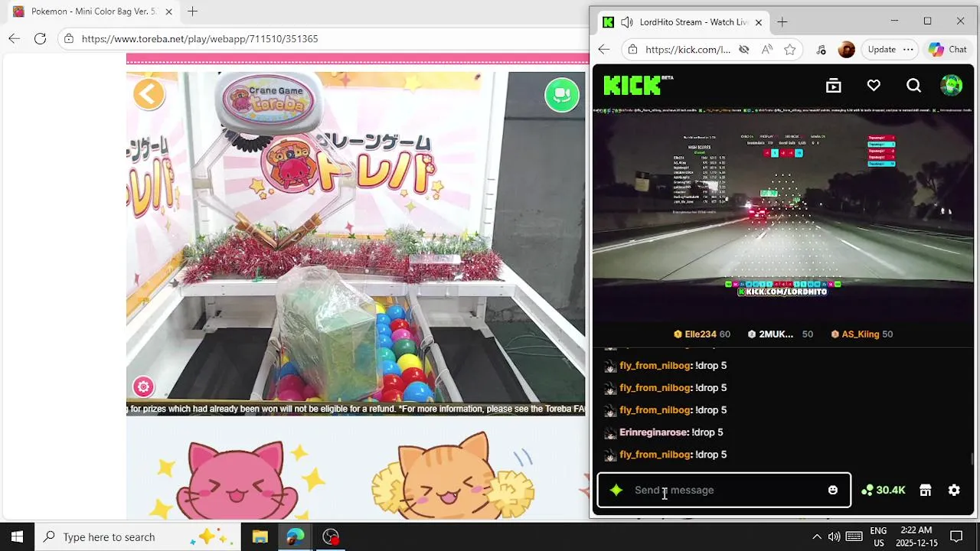Open the Windows Start menu
The height and width of the screenshot is (551, 980).
pos(17,536)
